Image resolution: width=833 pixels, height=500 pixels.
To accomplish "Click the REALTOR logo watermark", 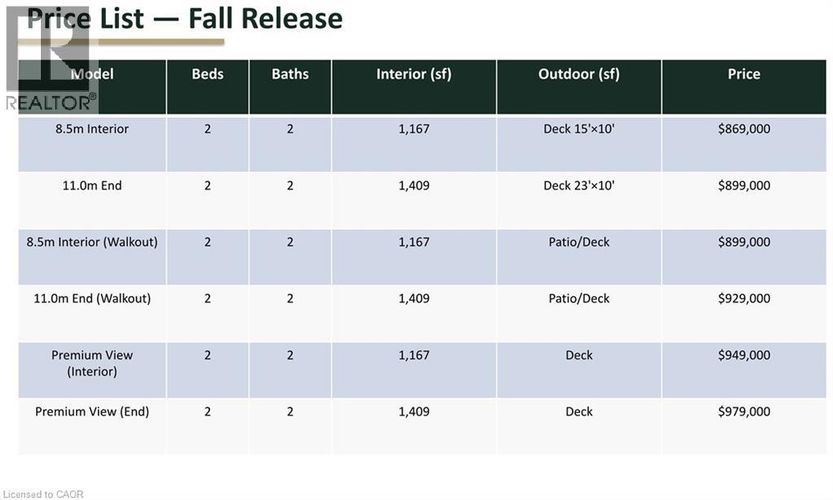I will (50, 60).
